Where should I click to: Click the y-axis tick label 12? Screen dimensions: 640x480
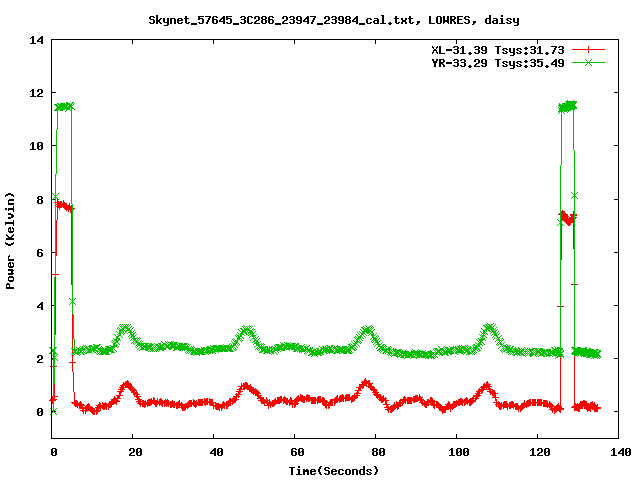click(x=36, y=93)
